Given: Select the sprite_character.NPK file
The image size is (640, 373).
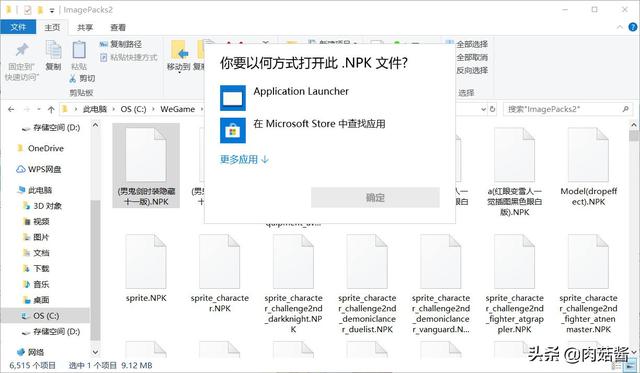Looking at the screenshot, I should point(220,273).
